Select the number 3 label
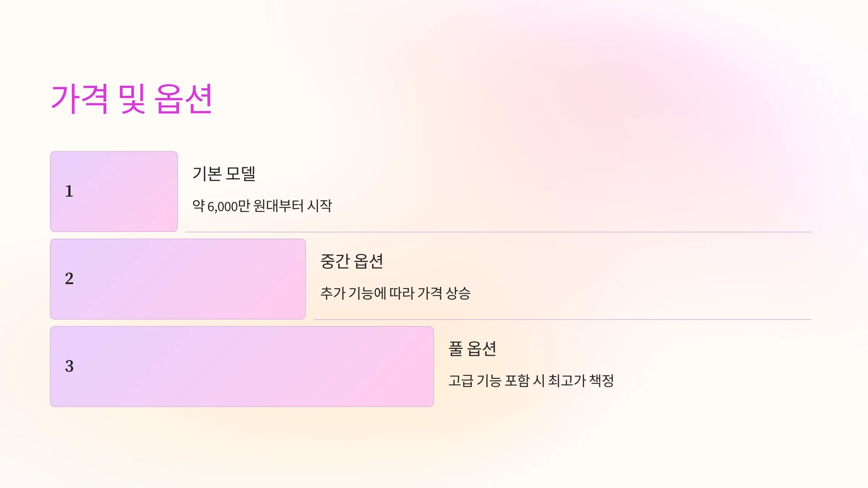 [x=69, y=366]
